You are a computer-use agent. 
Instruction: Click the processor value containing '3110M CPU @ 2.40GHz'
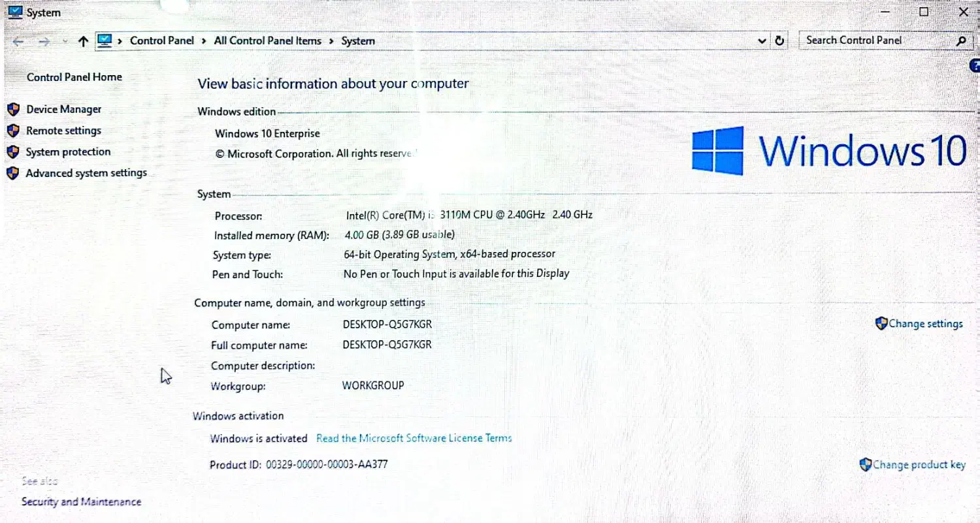(x=469, y=214)
